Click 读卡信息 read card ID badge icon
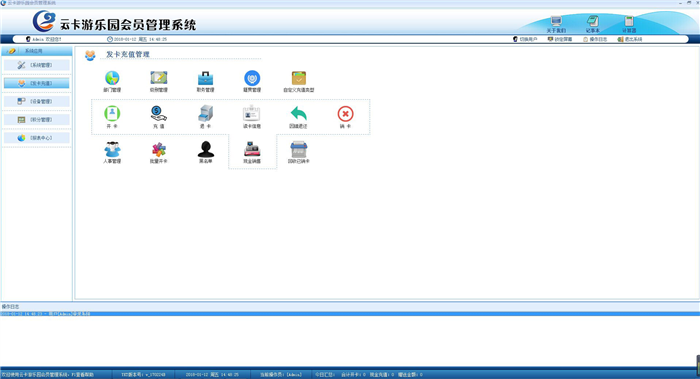Screen dimensions: 700x379 click(x=252, y=113)
